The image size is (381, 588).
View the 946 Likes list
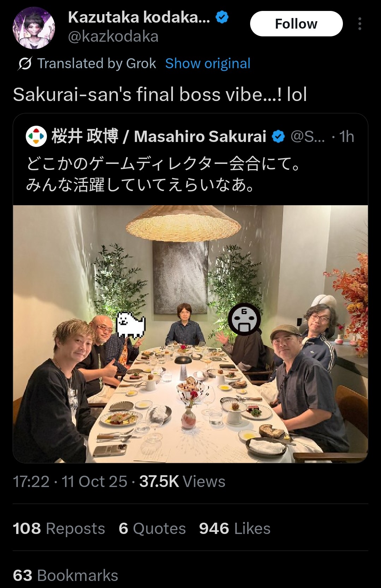[x=235, y=529]
